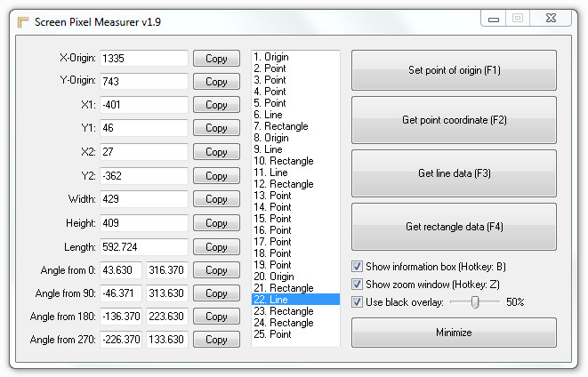This screenshot has width=588, height=377.
Task: Copy the X1 value
Action: pyautogui.click(x=216, y=105)
